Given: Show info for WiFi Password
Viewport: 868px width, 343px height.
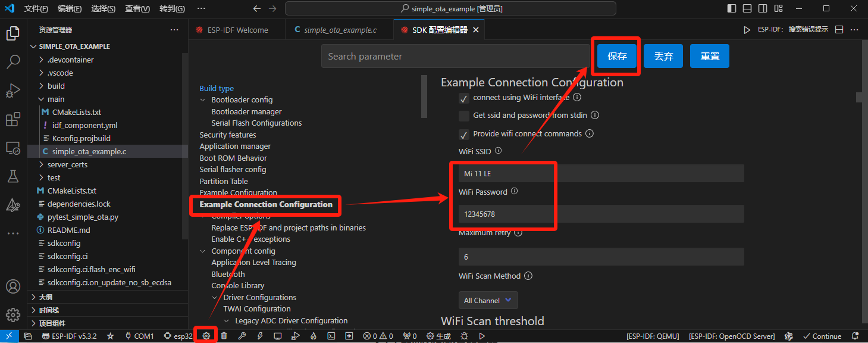Looking at the screenshot, I should click(x=515, y=192).
